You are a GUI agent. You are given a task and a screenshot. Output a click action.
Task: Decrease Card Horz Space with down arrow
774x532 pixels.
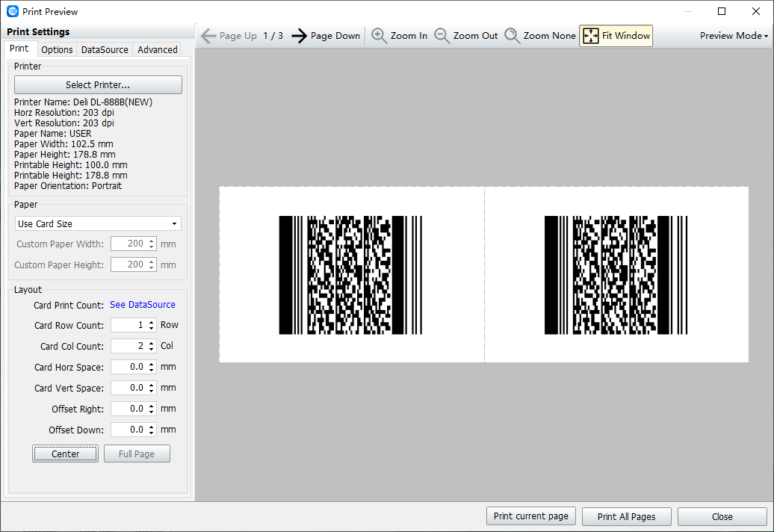(x=151, y=370)
